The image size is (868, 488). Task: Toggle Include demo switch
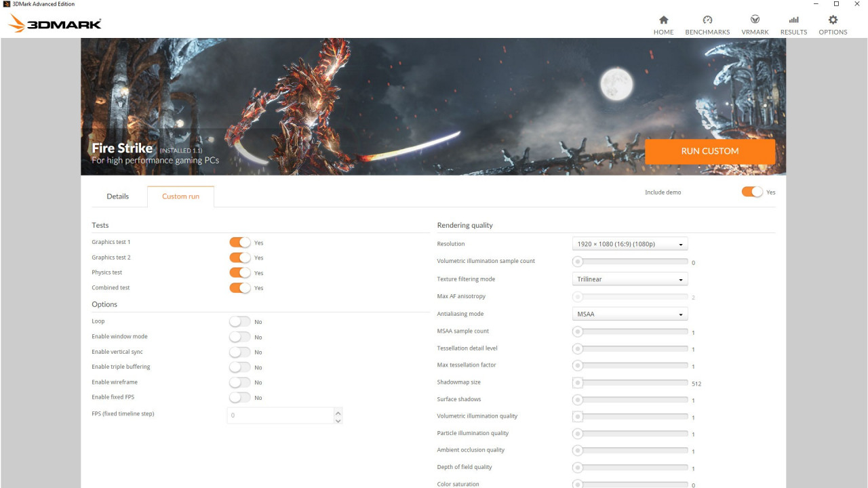tap(752, 192)
